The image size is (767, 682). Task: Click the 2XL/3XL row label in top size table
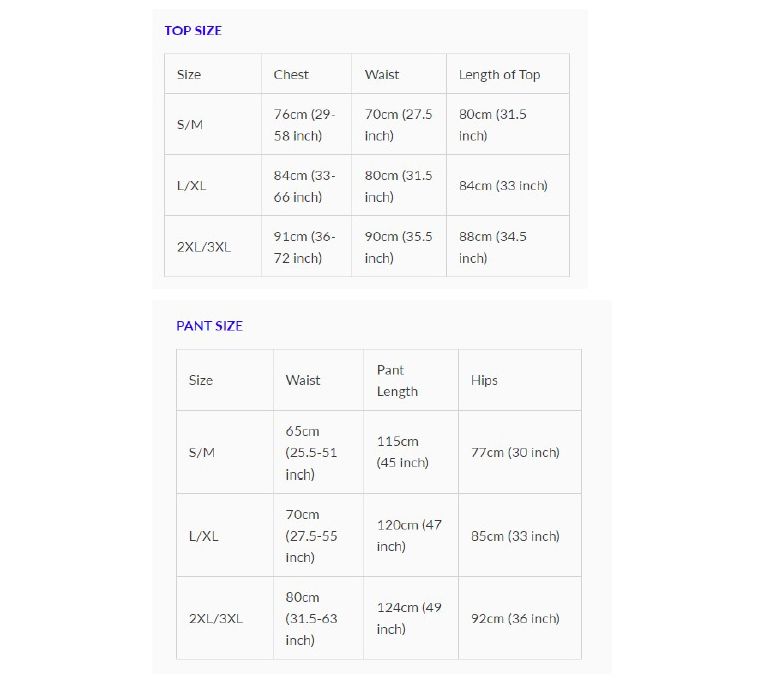pyautogui.click(x=204, y=247)
